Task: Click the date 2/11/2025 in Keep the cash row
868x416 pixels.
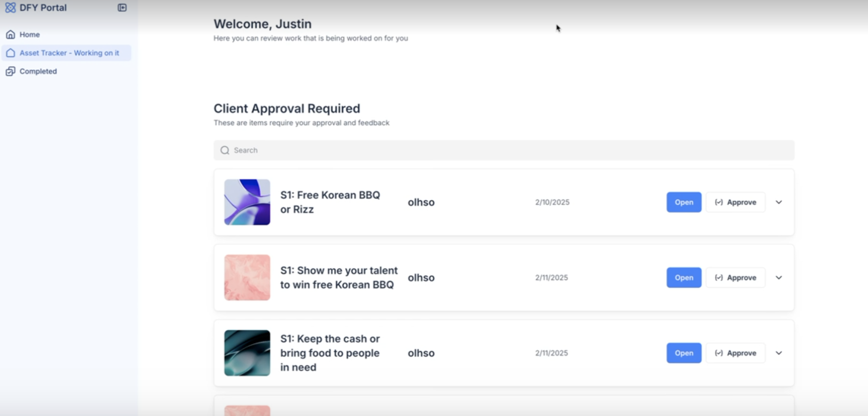Action: pos(552,353)
